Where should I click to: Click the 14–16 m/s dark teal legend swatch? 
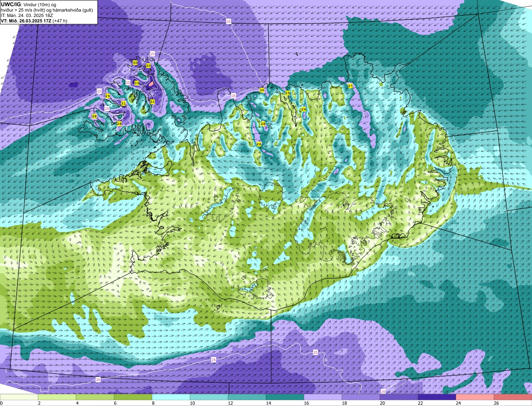coord(285,397)
